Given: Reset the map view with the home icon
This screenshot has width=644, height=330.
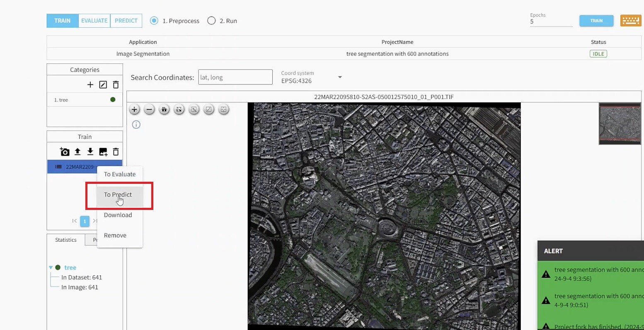Looking at the screenshot, I should click(164, 109).
